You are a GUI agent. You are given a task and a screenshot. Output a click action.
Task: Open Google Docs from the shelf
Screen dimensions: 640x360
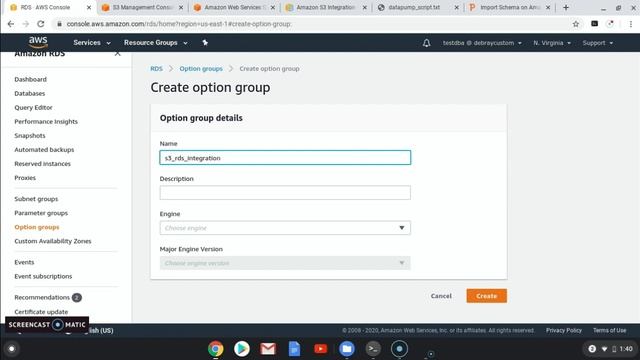[294, 349]
